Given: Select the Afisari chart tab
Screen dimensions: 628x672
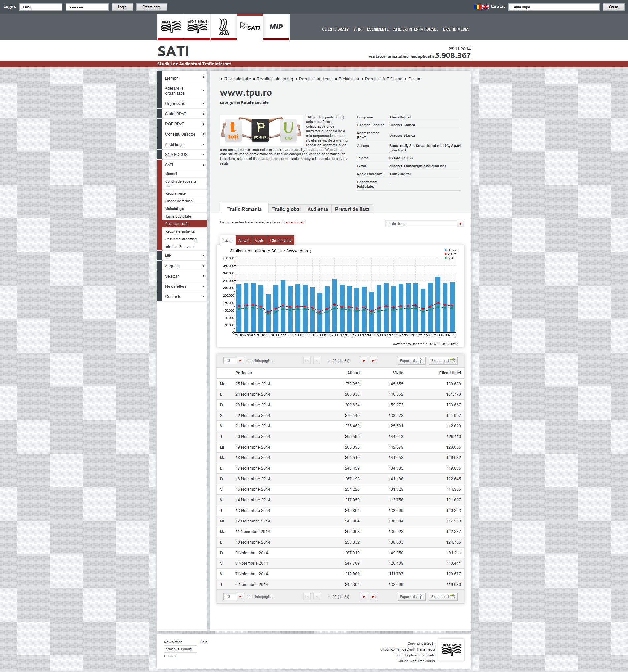Looking at the screenshot, I should pos(244,240).
